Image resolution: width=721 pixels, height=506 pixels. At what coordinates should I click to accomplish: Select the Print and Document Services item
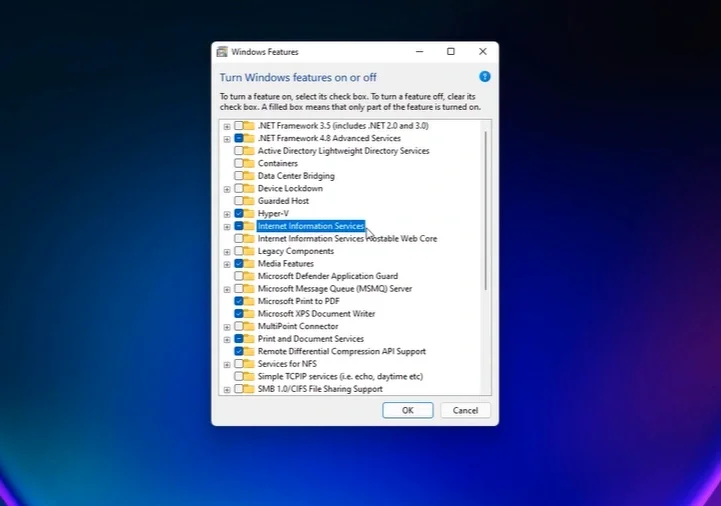[x=310, y=339]
